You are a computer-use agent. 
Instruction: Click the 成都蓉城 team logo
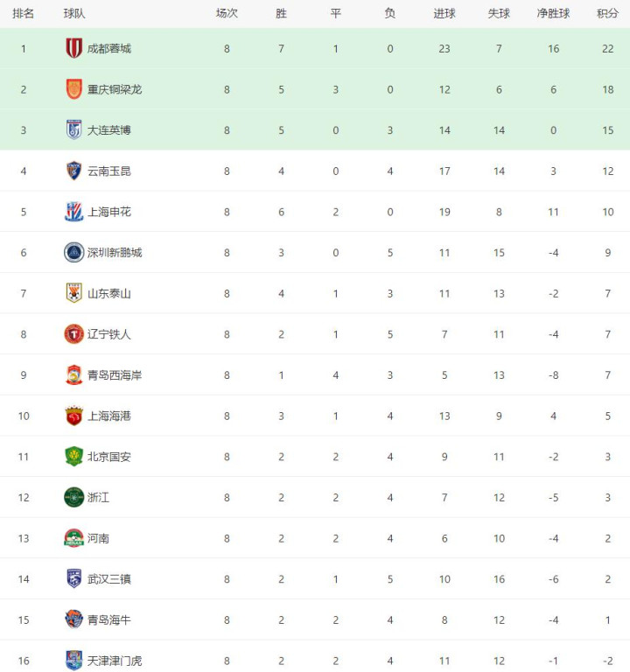74,49
